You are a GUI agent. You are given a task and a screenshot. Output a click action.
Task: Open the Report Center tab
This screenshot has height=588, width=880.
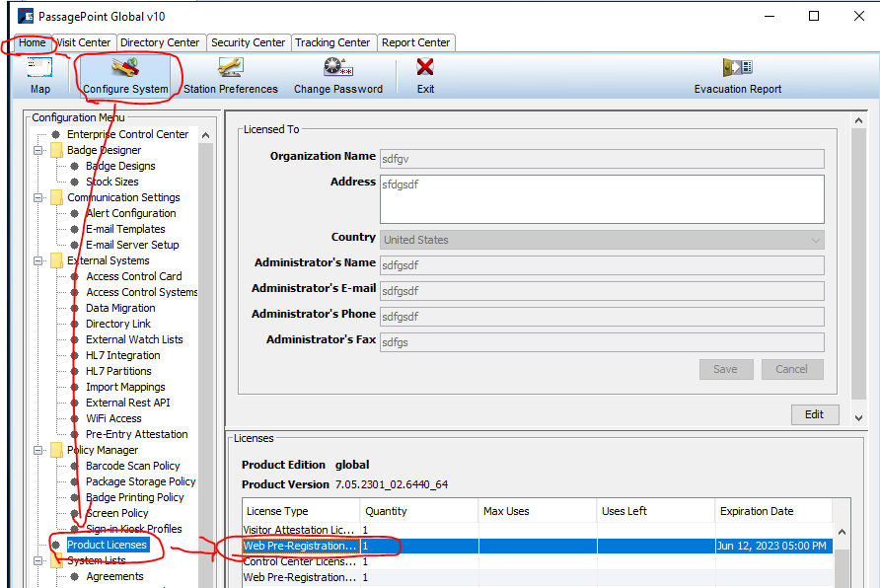pyautogui.click(x=416, y=42)
